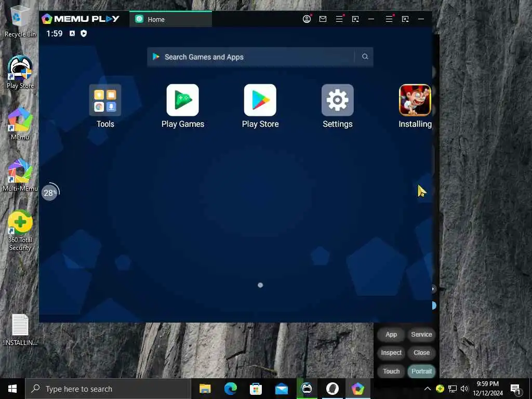Click the MEmu Play logo
This screenshot has width=532, height=399.
[81, 19]
